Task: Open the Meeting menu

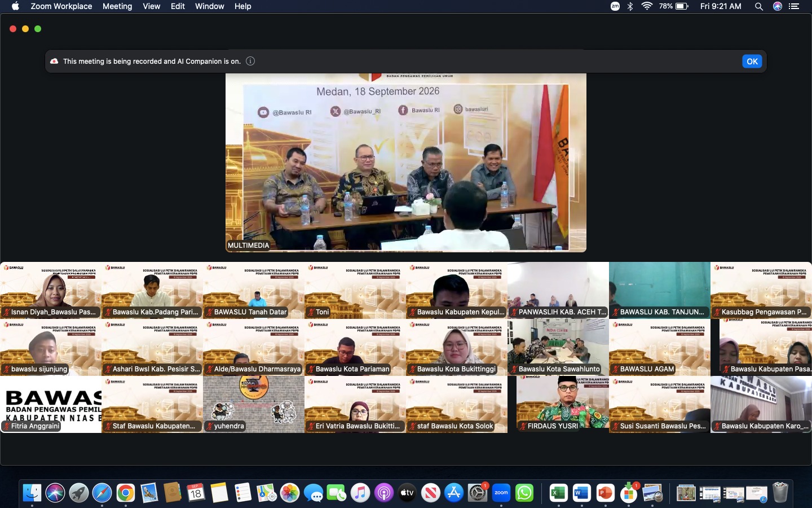Action: coord(117,6)
